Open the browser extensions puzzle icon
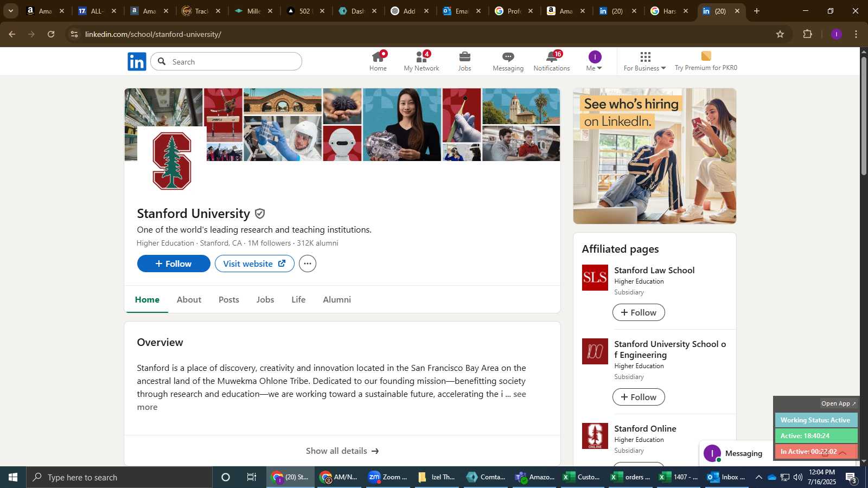This screenshot has width=868, height=488. [807, 34]
